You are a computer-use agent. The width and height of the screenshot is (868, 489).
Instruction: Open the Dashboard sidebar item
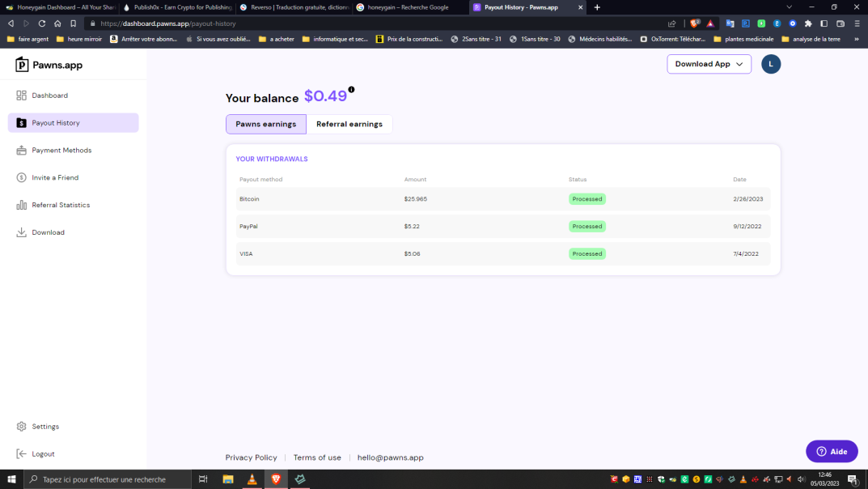click(x=50, y=96)
